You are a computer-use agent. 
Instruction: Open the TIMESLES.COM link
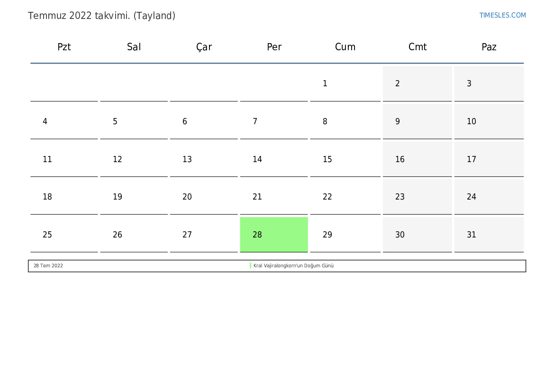click(502, 15)
